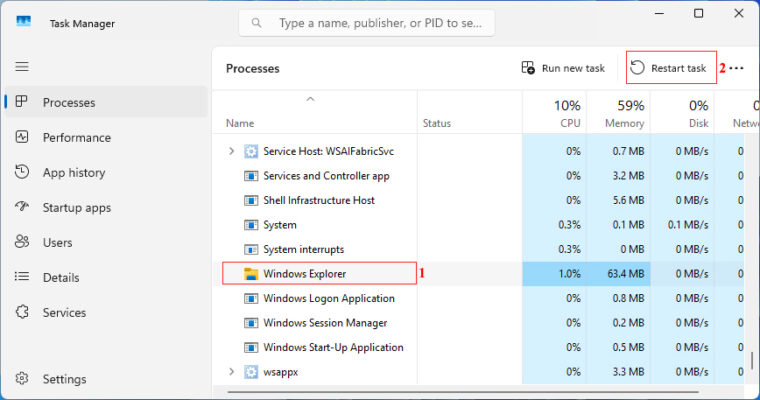Open App history from sidebar icon
Image resolution: width=760 pixels, height=400 pixels.
coord(22,173)
